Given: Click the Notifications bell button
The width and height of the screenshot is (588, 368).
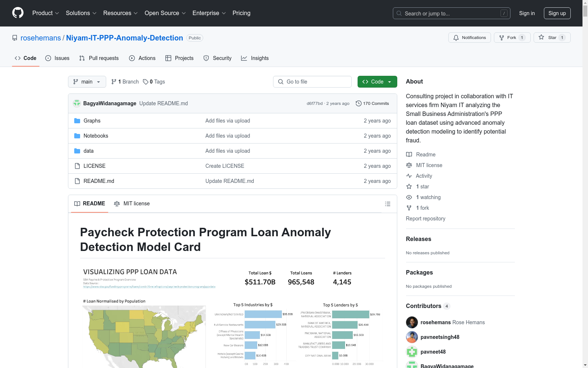Looking at the screenshot, I should pyautogui.click(x=469, y=38).
